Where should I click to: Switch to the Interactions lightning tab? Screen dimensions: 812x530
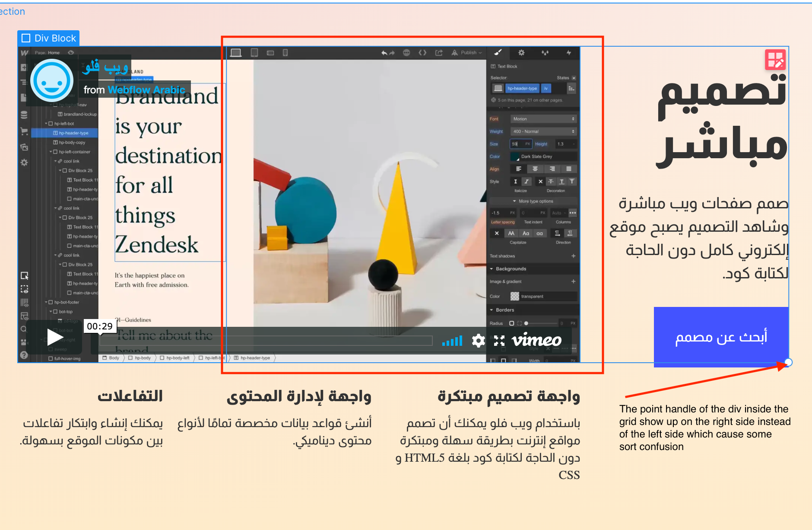click(569, 53)
